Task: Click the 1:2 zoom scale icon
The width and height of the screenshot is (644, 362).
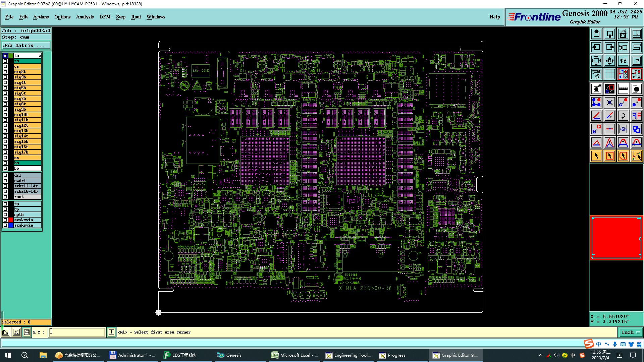Action: [623, 61]
